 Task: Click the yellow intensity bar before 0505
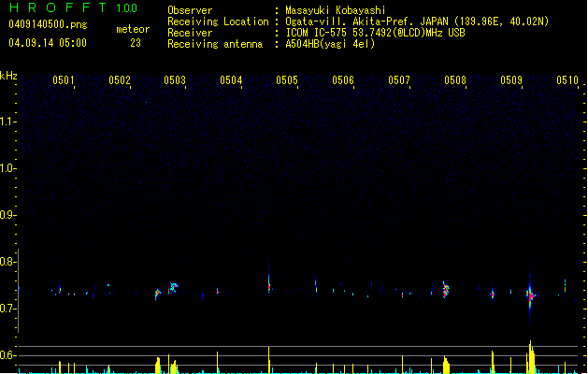[269, 360]
